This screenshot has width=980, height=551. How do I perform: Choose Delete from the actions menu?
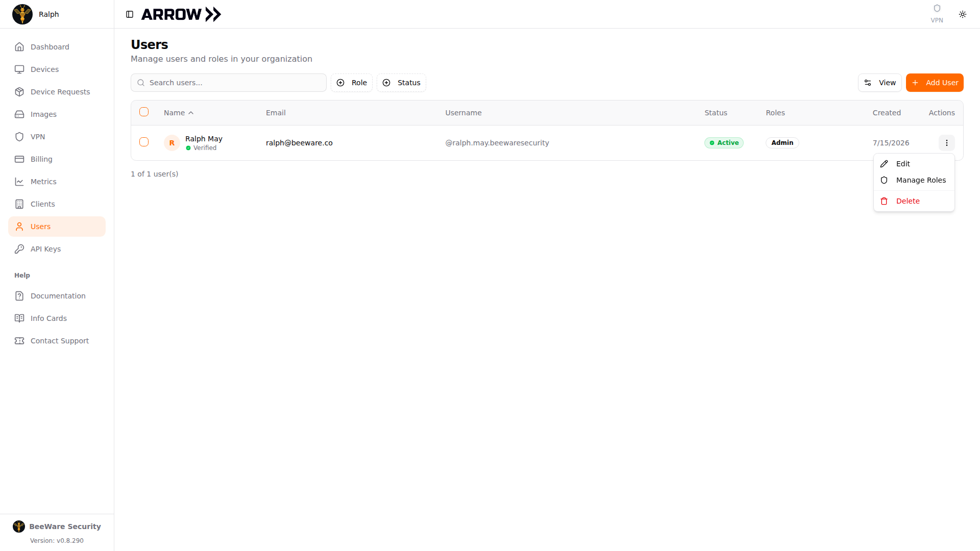tap(914, 201)
